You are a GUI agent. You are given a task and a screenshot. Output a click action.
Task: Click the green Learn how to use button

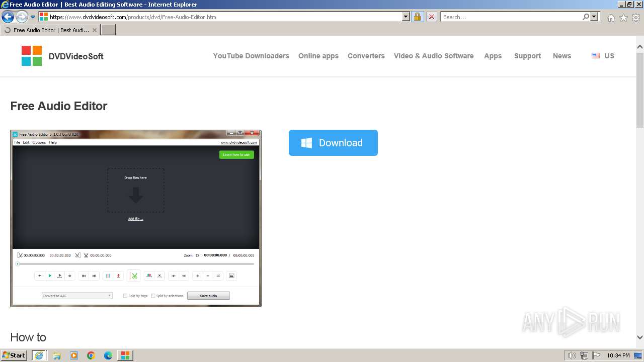236,154
